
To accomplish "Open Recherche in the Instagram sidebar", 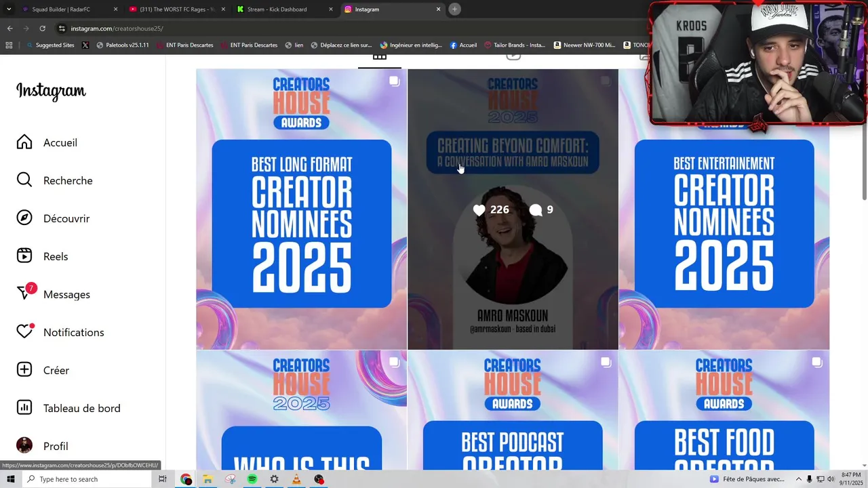I will pos(55,180).
